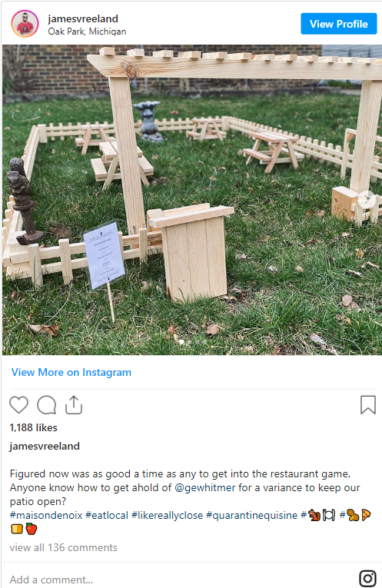Open the #maisondenoix hashtag
This screenshot has width=382, height=588.
click(x=46, y=515)
